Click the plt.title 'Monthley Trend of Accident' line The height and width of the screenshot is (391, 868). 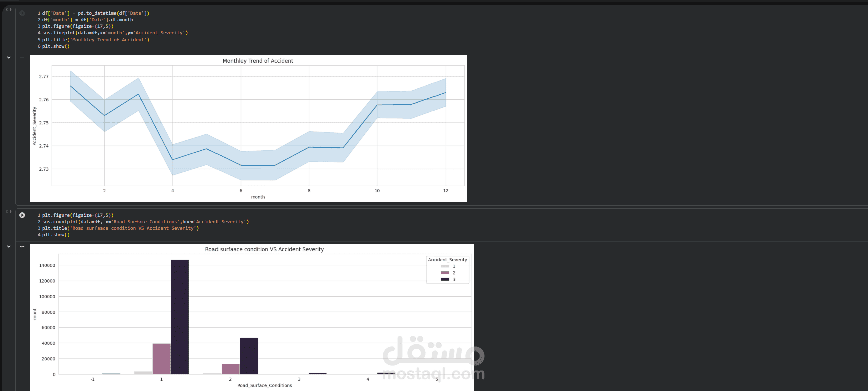96,40
